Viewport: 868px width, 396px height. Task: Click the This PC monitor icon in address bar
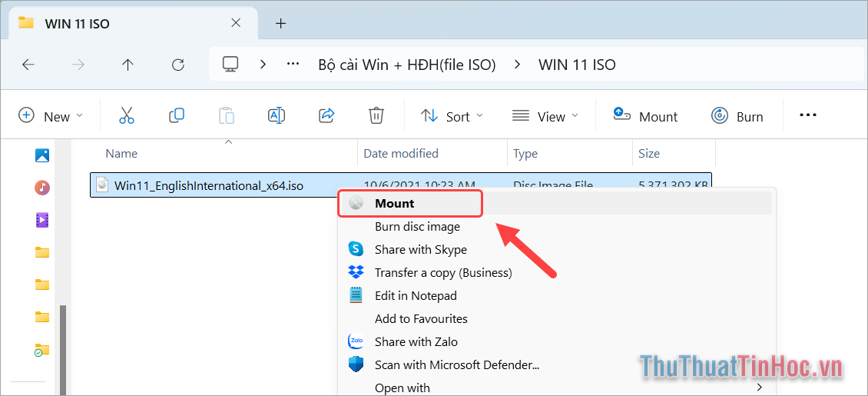[x=230, y=65]
